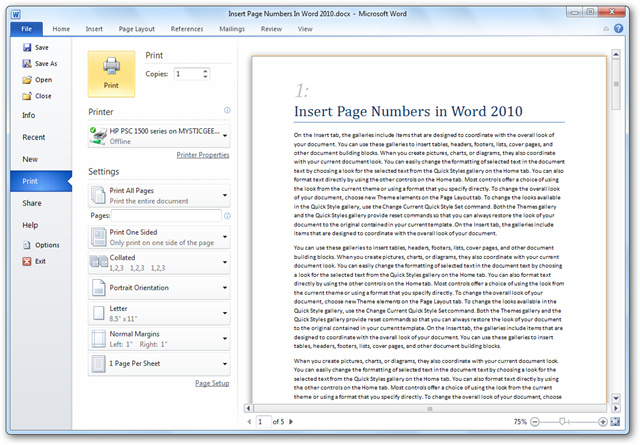Open the Collated dropdown
The width and height of the screenshot is (640, 445).
click(159, 263)
